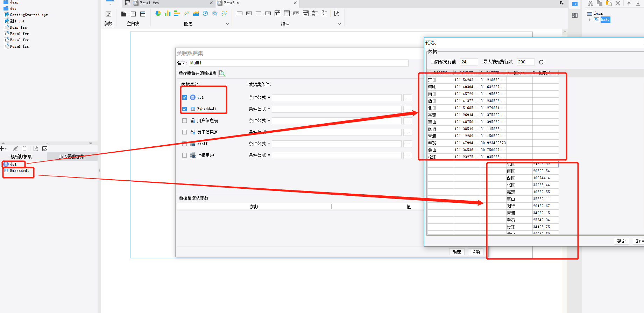Image resolution: width=644 pixels, height=313 pixels.
Task: Insert a column bar chart
Action: [x=168, y=13]
